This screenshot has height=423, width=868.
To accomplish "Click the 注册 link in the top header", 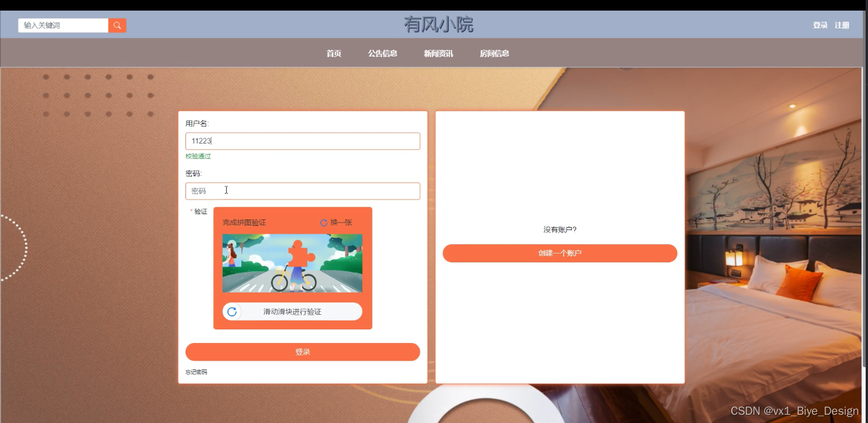I will click(x=842, y=25).
